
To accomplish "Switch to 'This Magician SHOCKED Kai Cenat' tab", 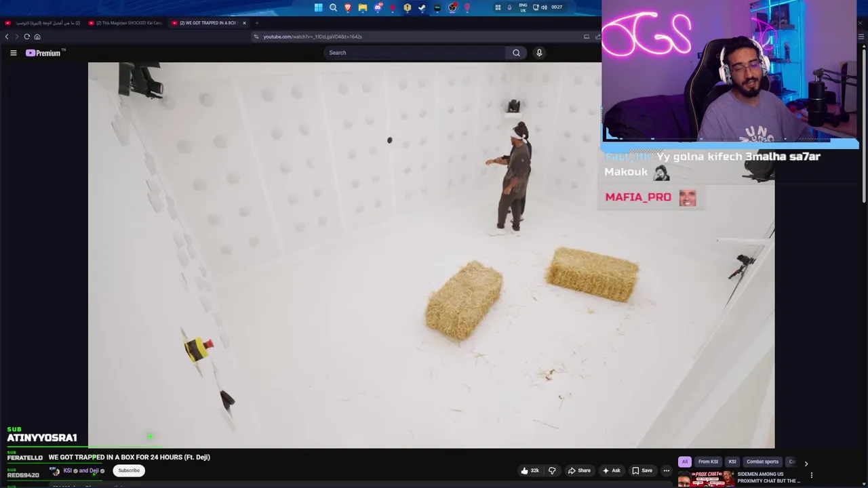I will pyautogui.click(x=126, y=23).
